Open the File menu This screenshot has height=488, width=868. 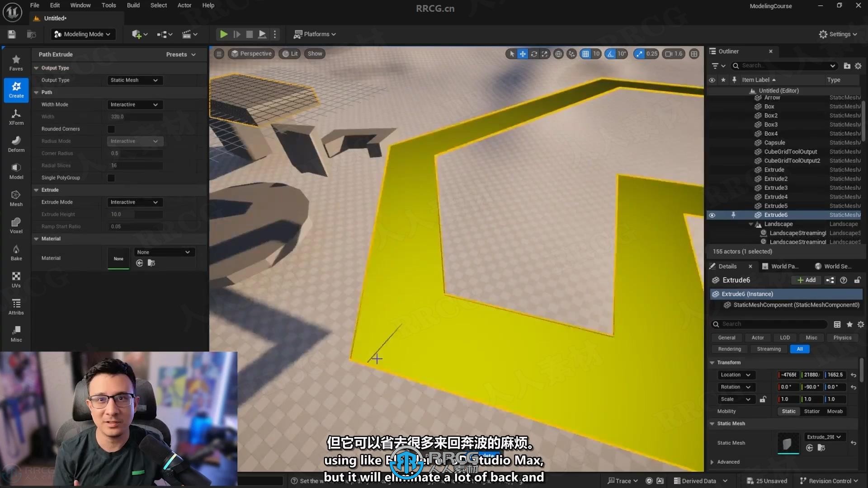[34, 5]
